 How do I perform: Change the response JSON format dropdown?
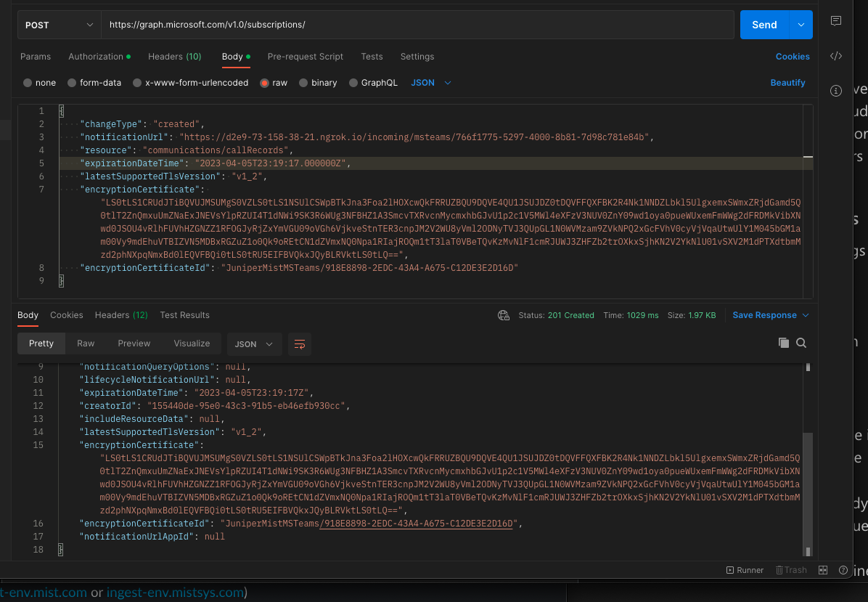[x=254, y=344]
